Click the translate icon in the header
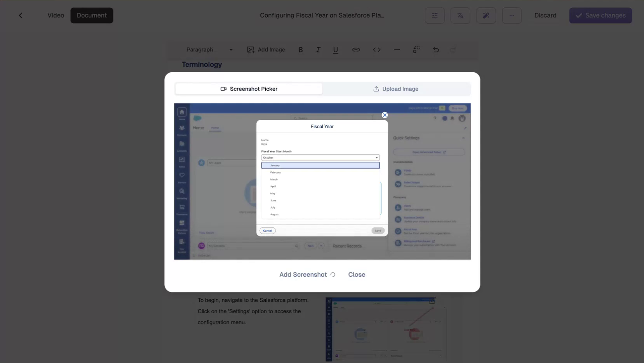This screenshot has height=363, width=644. (x=460, y=16)
